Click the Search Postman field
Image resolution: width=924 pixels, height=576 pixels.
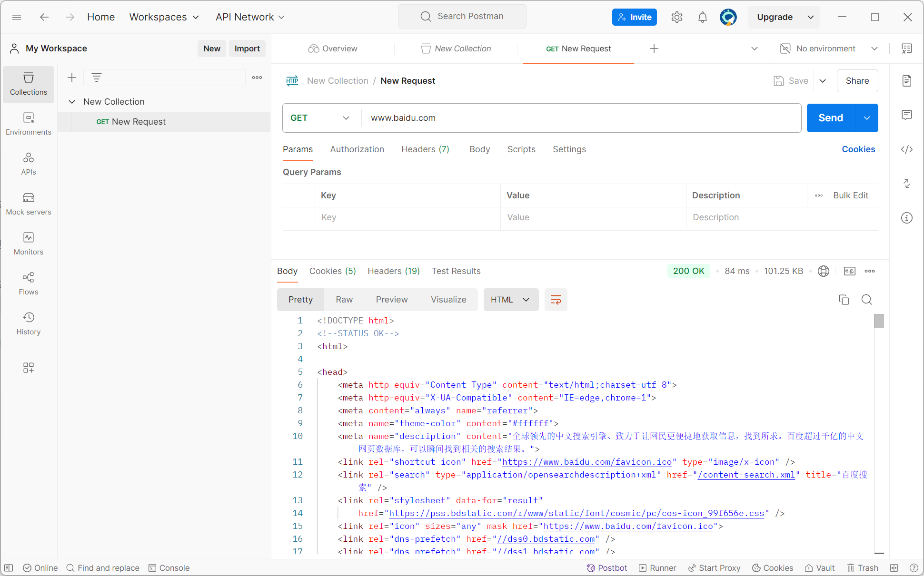[x=462, y=16]
